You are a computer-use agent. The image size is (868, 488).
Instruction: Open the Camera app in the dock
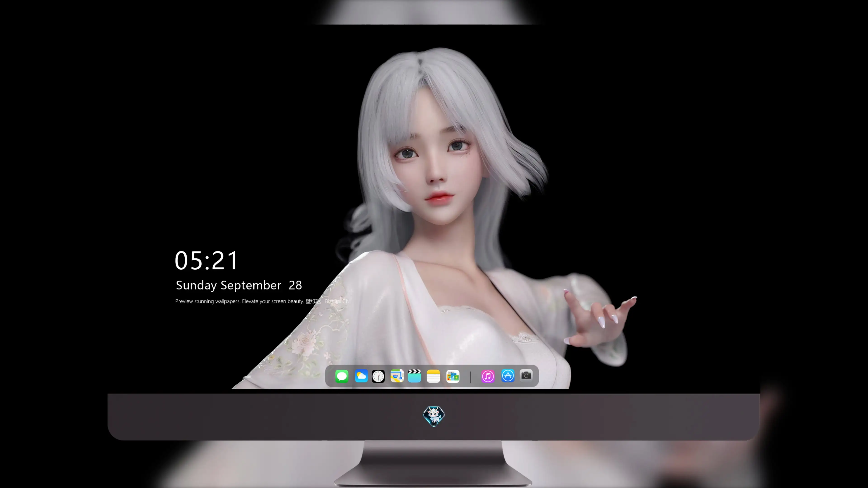526,375
